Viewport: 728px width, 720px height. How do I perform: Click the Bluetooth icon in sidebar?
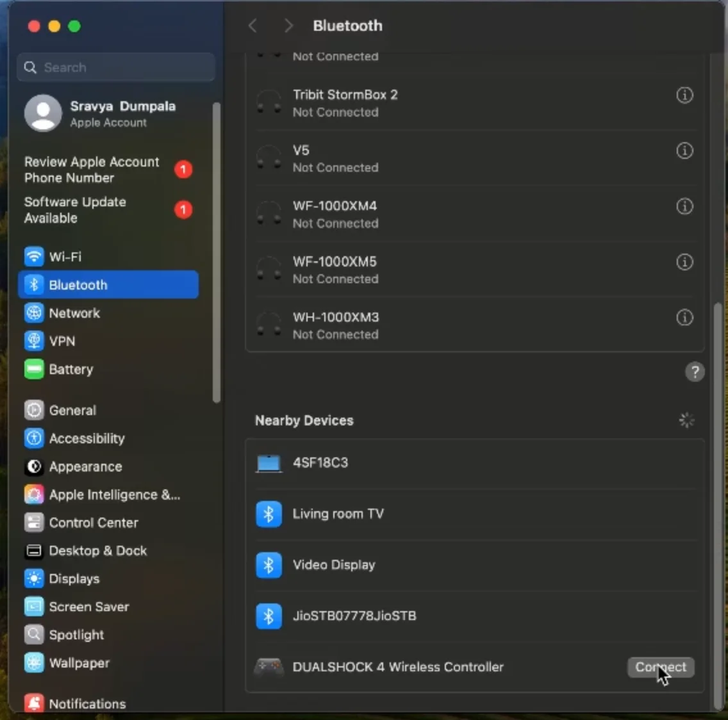(34, 284)
